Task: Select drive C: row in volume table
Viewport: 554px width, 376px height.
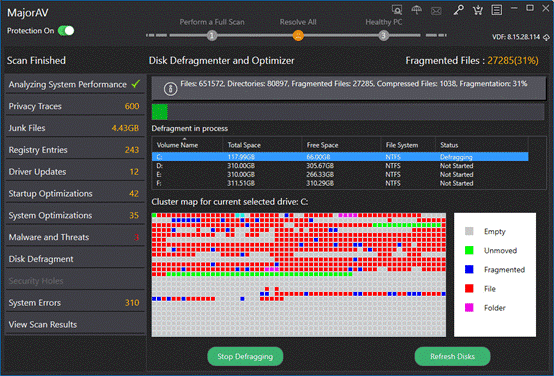Action: (x=340, y=157)
